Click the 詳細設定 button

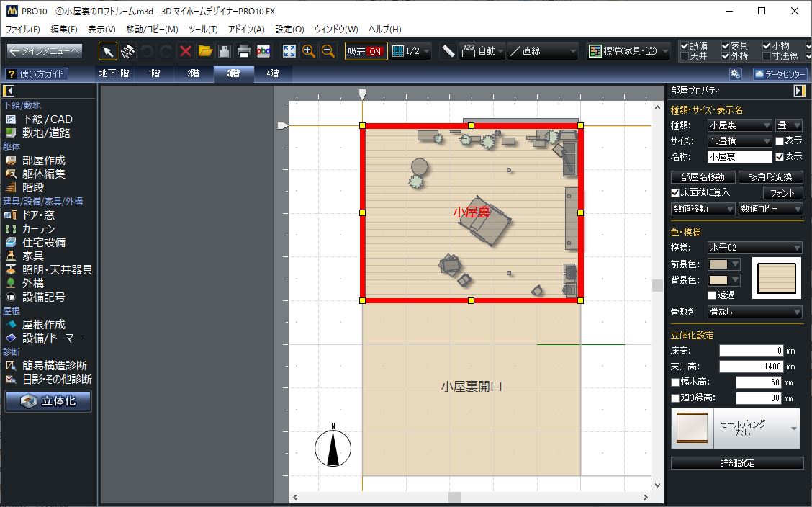737,463
